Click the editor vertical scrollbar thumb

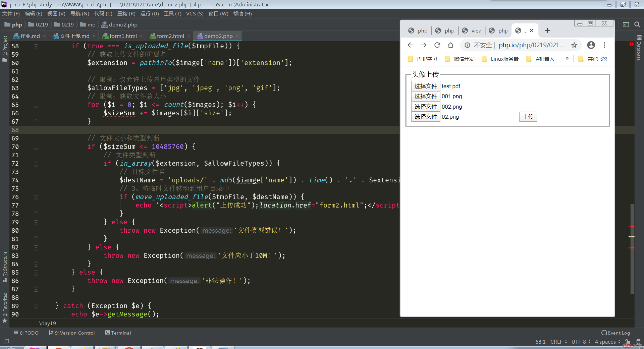tap(632, 249)
